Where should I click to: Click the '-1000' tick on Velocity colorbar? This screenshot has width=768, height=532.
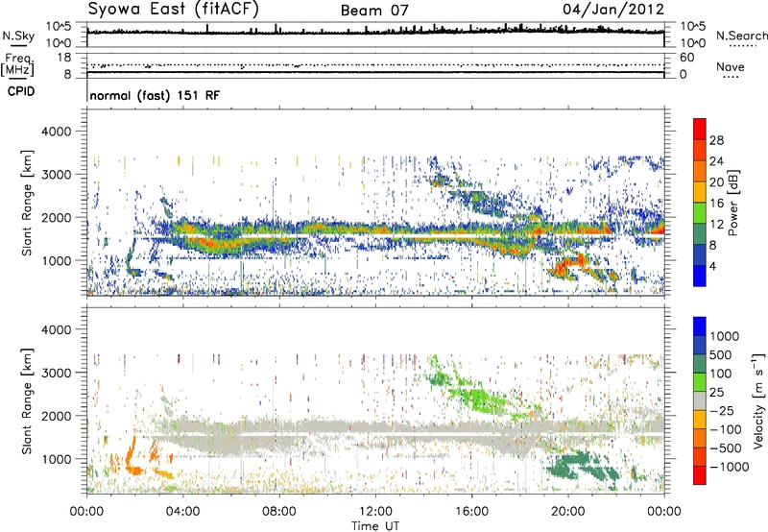coord(730,467)
